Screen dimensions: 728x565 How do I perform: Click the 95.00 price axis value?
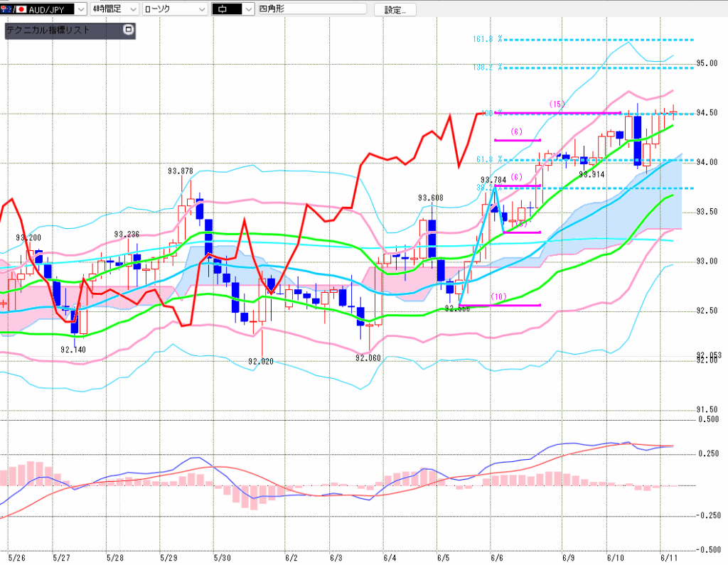point(707,63)
